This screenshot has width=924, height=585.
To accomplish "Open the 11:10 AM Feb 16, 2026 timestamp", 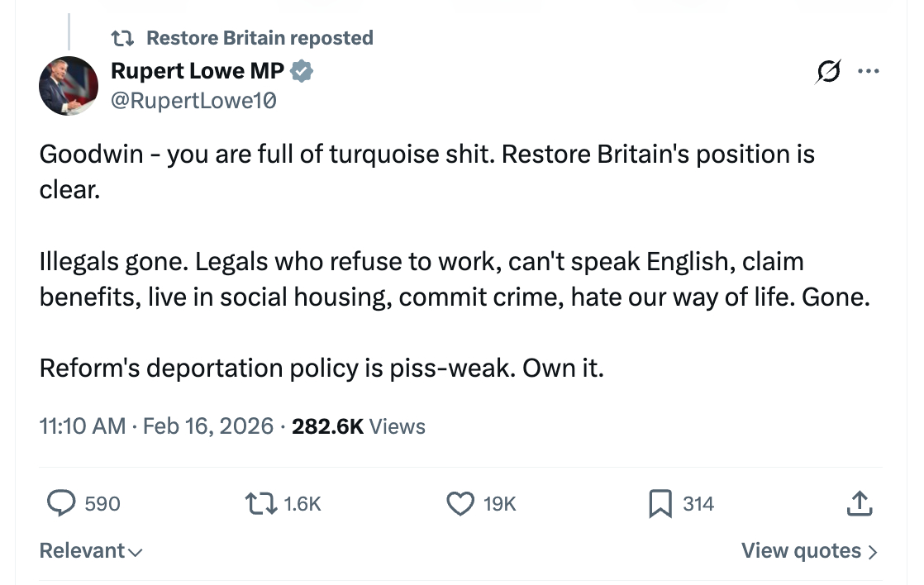I will tap(156, 426).
